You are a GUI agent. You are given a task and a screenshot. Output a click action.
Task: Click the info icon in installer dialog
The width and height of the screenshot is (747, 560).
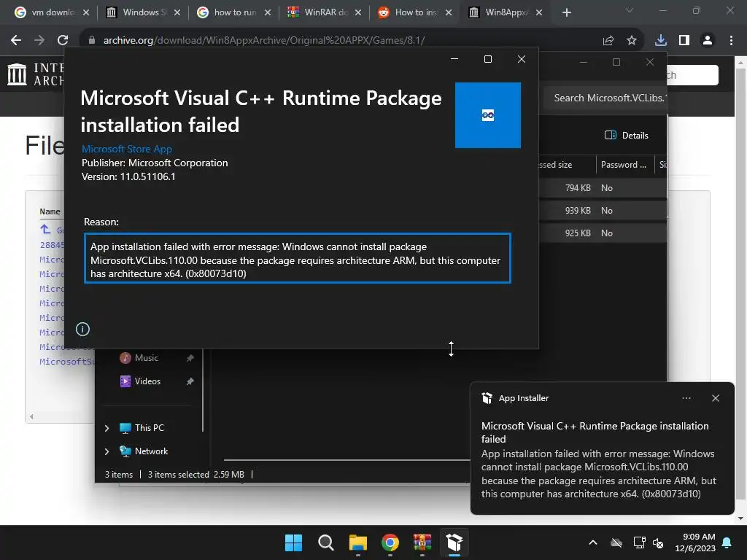[x=82, y=329]
